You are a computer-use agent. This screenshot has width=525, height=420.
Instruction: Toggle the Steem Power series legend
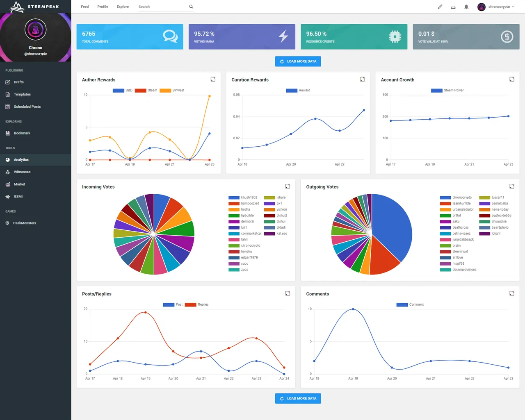coord(447,90)
